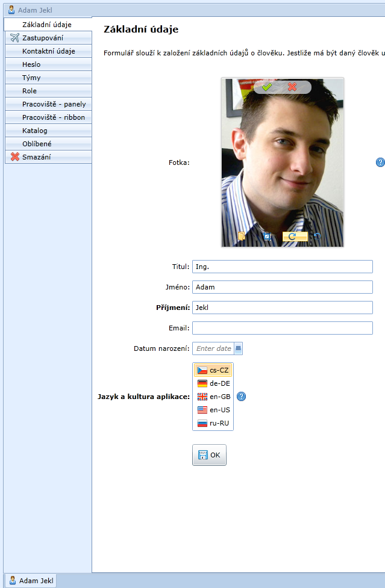Confirm photo with green checkmark icon
Screen dimensions: 385x588
(x=267, y=87)
